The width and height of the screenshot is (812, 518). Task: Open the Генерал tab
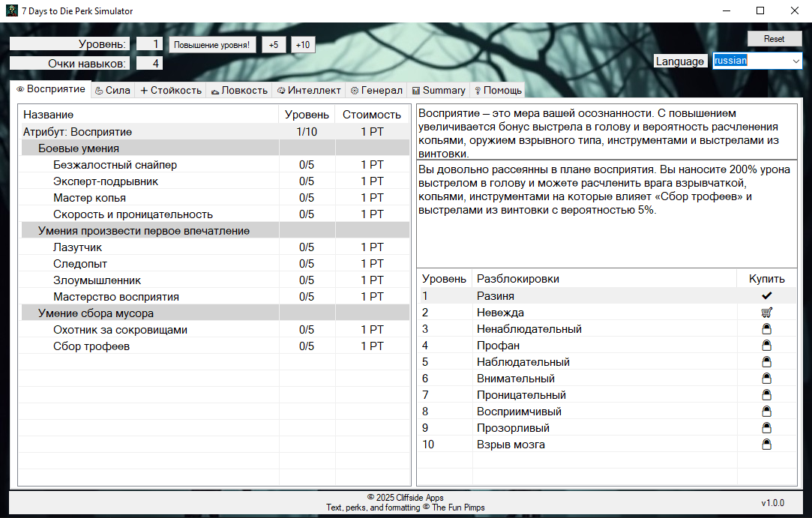click(376, 90)
